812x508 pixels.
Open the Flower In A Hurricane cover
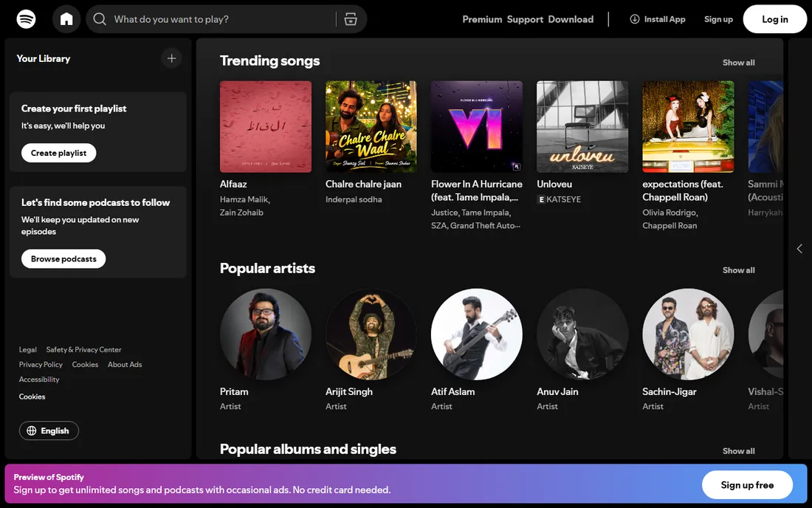[x=476, y=126]
